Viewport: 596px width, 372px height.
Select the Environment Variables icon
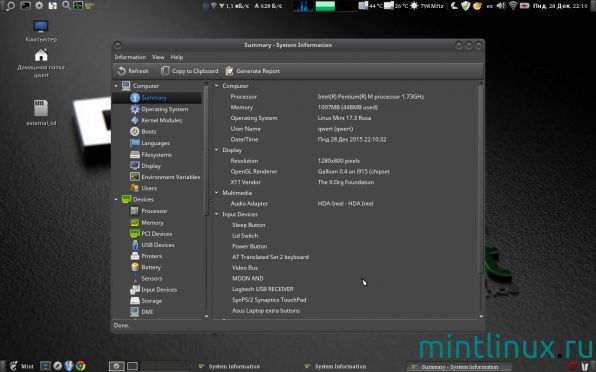click(135, 177)
